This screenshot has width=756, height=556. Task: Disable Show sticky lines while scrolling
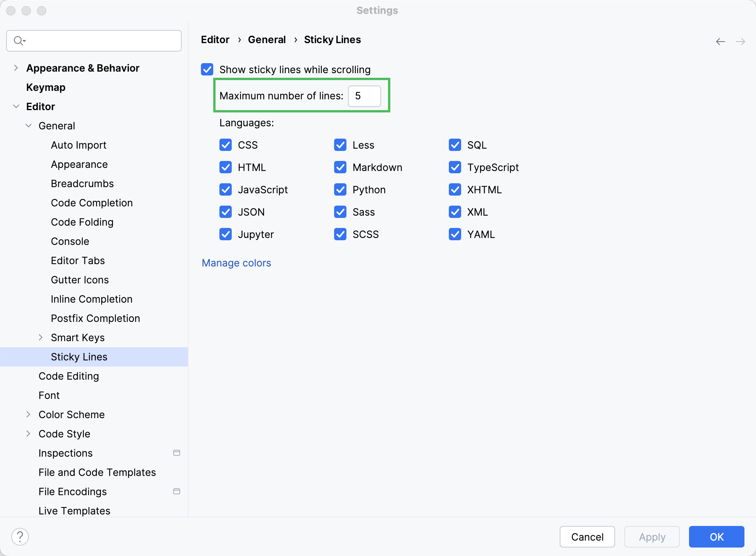[x=207, y=70]
